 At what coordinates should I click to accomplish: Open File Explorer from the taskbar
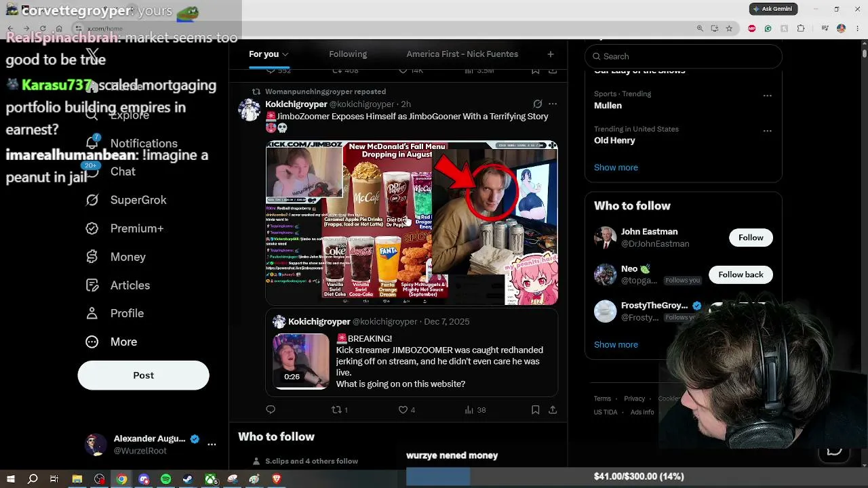[77, 479]
